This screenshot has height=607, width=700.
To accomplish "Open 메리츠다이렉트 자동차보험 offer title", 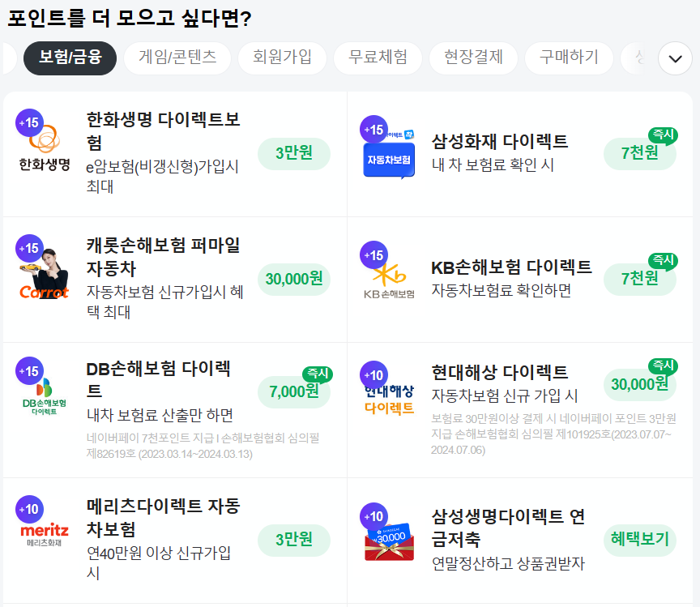I will click(x=163, y=518).
